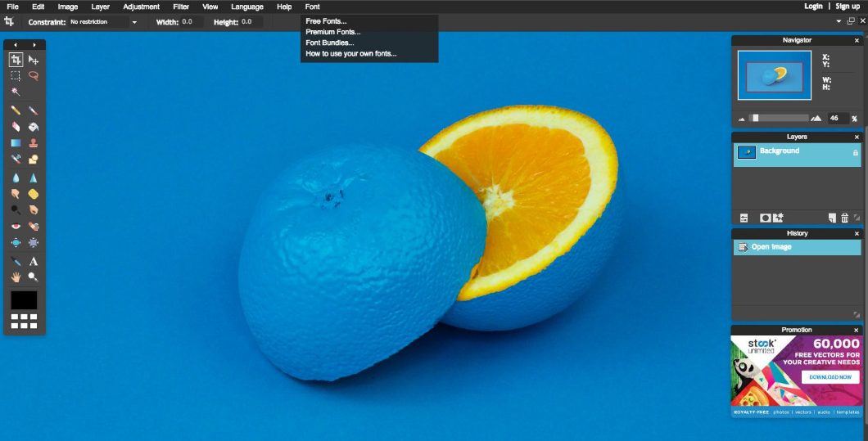Viewport: 868px width, 441px height.
Task: Select the Move tool
Action: click(x=34, y=60)
